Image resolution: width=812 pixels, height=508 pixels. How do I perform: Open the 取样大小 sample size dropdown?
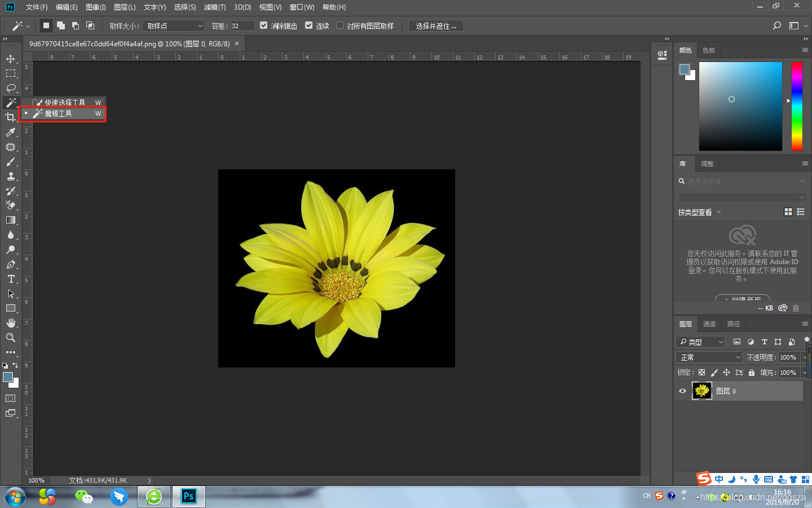[173, 26]
